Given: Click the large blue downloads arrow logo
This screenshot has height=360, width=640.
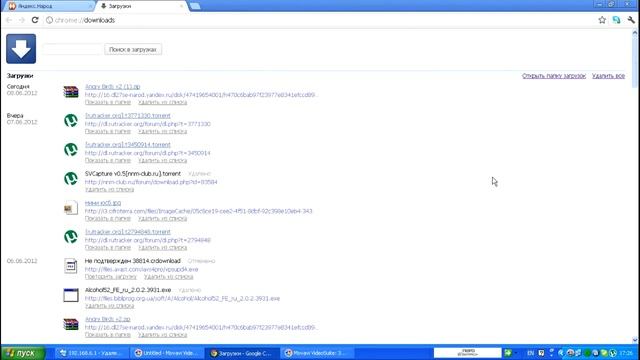Looking at the screenshot, I should pyautogui.click(x=21, y=49).
